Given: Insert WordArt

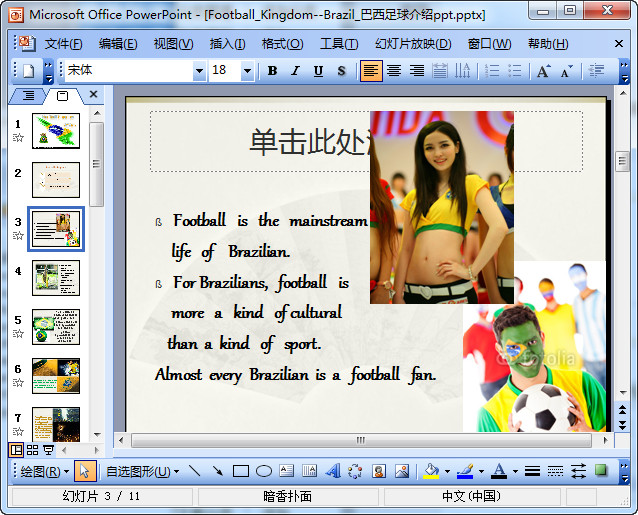Looking at the screenshot, I should coord(332,471).
